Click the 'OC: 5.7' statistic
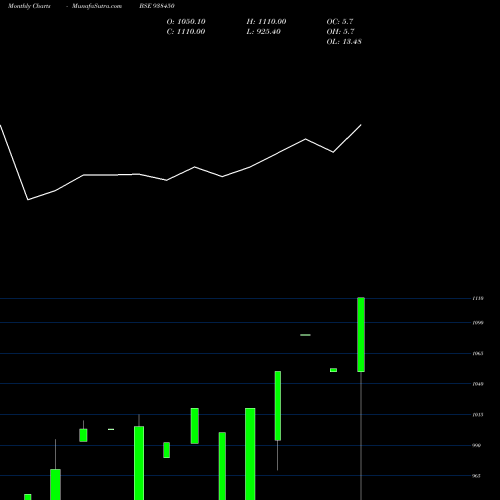This screenshot has width=500, height=500. pos(340,22)
